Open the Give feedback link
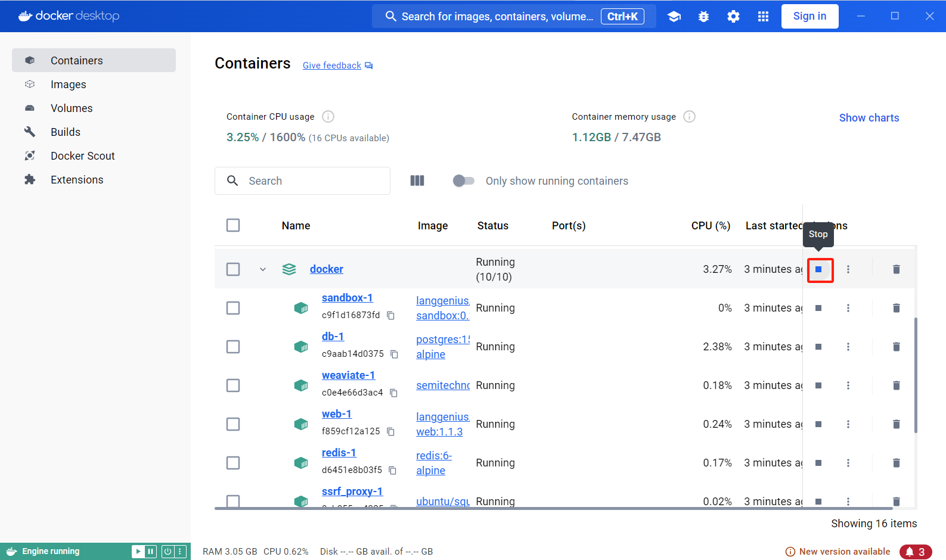 (x=337, y=66)
